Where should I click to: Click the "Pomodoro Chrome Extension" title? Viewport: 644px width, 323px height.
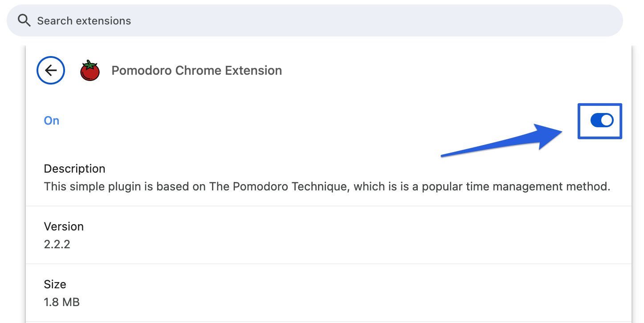pyautogui.click(x=196, y=70)
